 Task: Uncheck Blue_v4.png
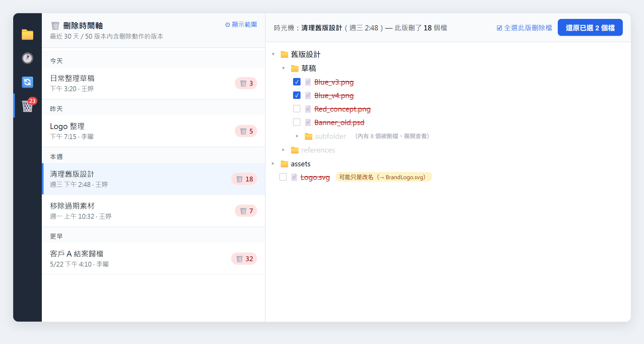[x=297, y=95]
